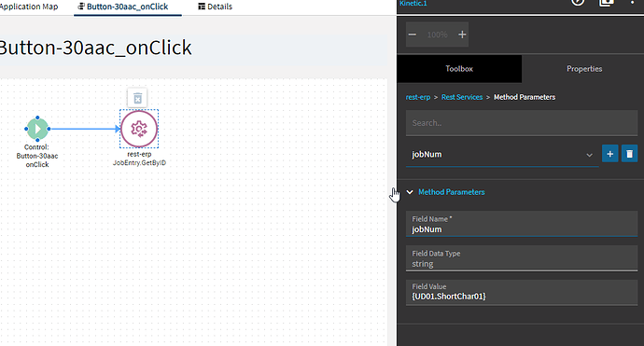
Task: Add a new method parameter with the plus button
Action: pyautogui.click(x=609, y=154)
